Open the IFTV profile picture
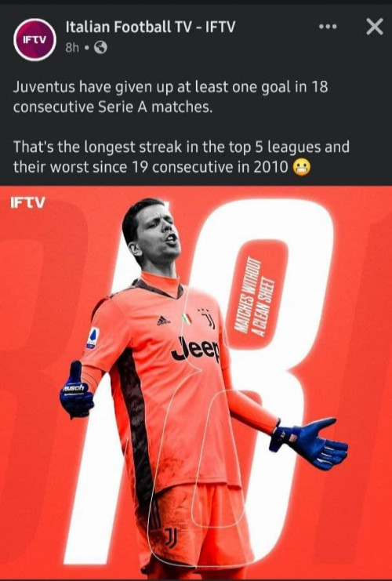Image resolution: width=392 pixels, height=581 pixels. pos(34,40)
